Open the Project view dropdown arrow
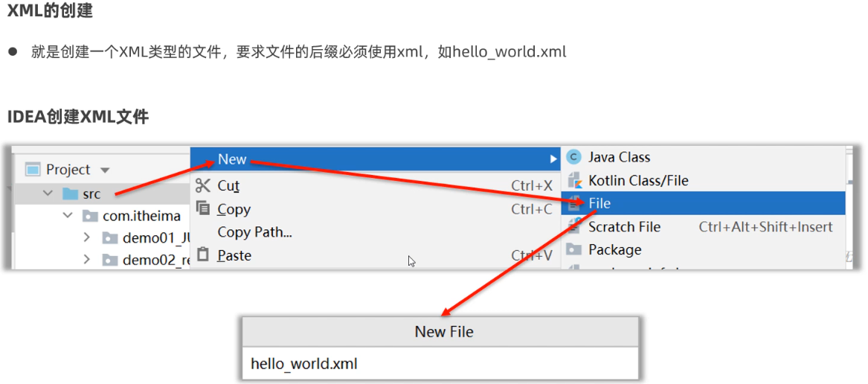This screenshot has width=868, height=384. click(x=105, y=170)
